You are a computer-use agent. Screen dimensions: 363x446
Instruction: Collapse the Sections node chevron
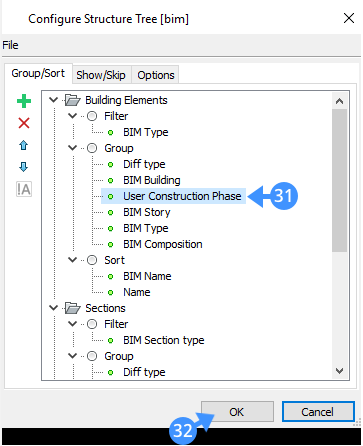(53, 308)
